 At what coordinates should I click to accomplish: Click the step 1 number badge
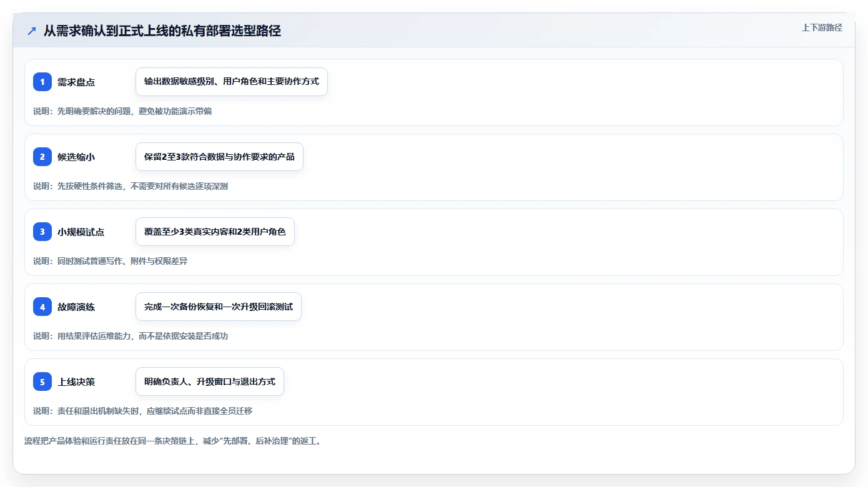click(42, 82)
